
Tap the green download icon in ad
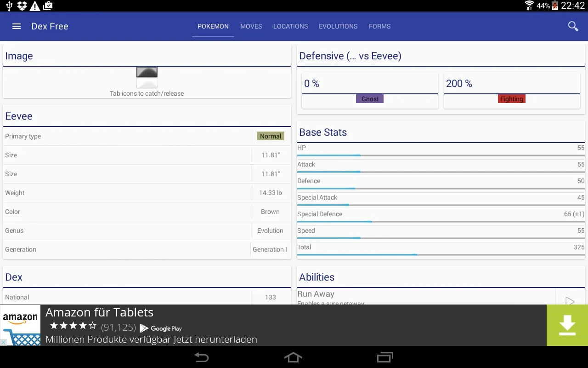click(x=567, y=325)
